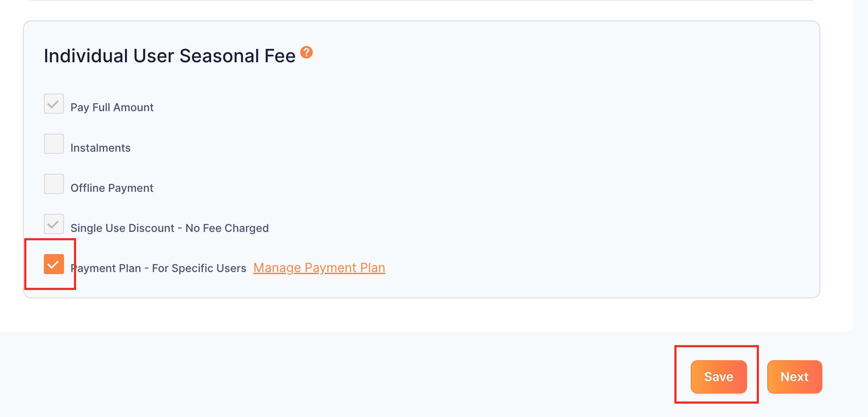868x417 pixels.
Task: Open the Manage Payment Plan link
Action: 319,268
